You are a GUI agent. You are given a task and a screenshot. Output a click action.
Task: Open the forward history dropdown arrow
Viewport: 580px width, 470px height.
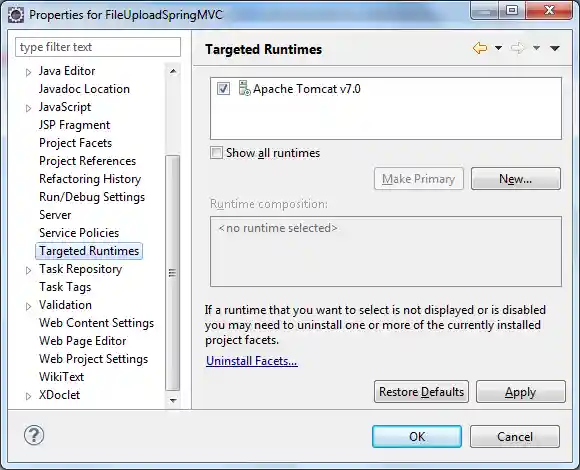[536, 48]
